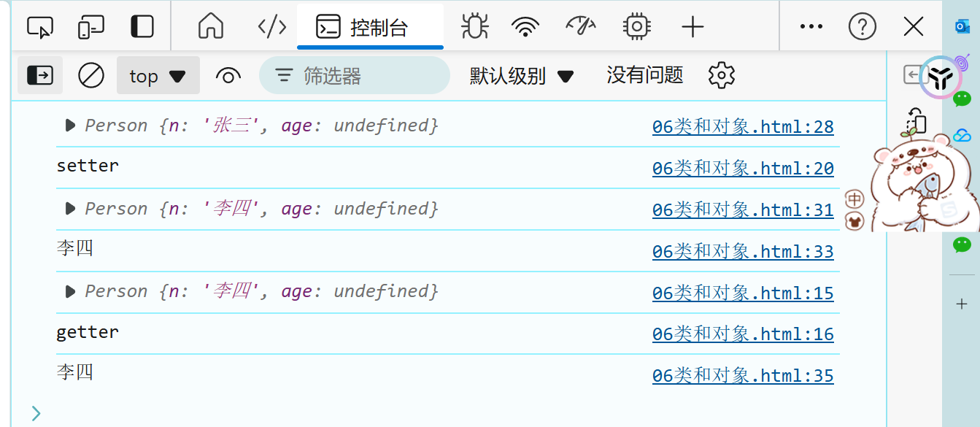Image resolution: width=980 pixels, height=427 pixels.
Task: Select the inspect element tool icon
Action: [x=40, y=28]
